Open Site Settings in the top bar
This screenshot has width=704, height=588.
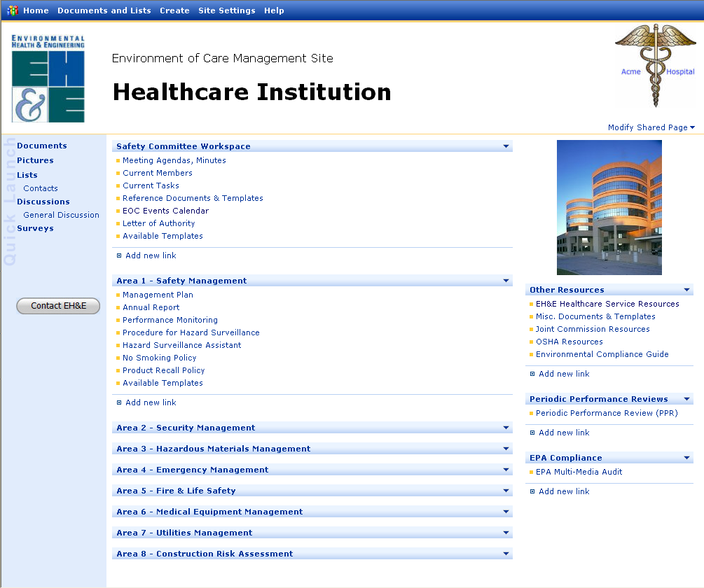pyautogui.click(x=227, y=10)
